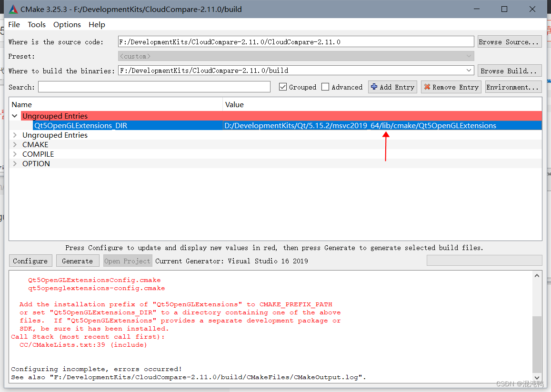Minimize the CMake window
The image size is (551, 392).
477,9
